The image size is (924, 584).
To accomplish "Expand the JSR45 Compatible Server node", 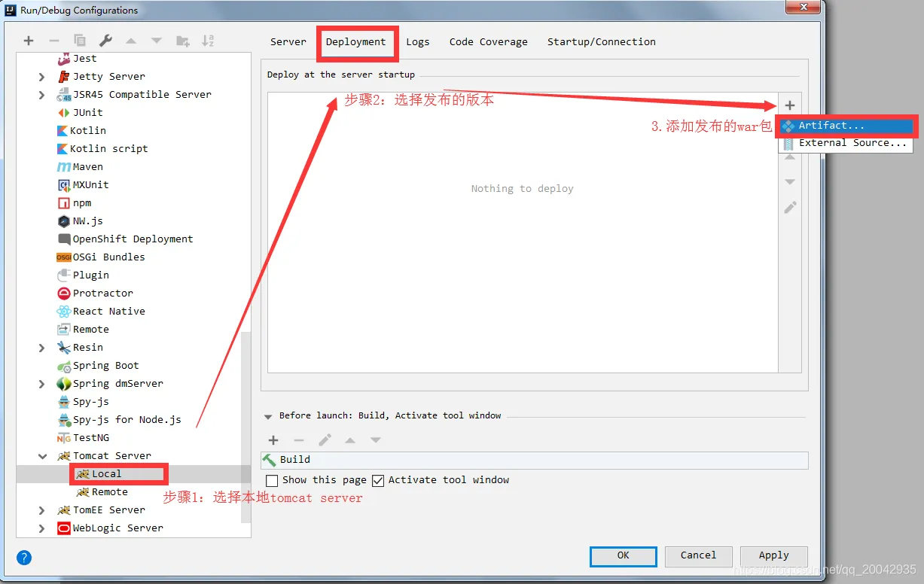I will tap(42, 94).
